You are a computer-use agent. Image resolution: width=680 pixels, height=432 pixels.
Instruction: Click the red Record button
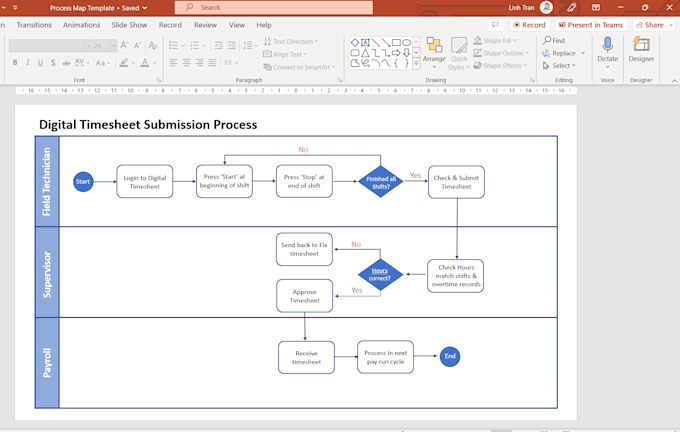[x=529, y=25]
